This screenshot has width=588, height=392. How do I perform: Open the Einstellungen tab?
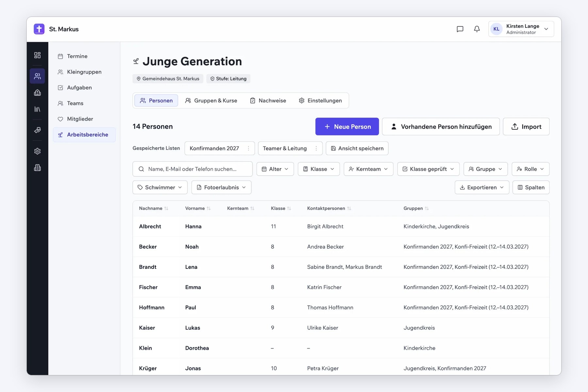[x=320, y=101]
